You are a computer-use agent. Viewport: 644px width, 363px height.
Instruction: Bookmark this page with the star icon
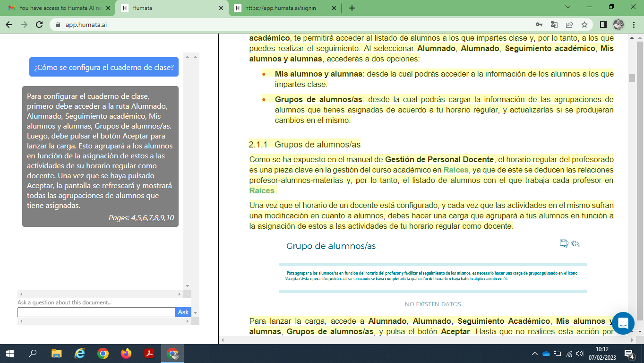[584, 25]
